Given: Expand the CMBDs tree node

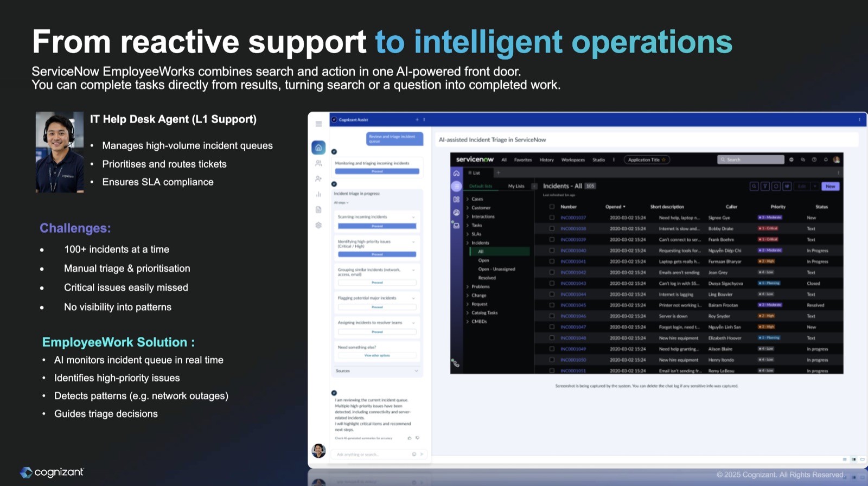Looking at the screenshot, I should [468, 322].
